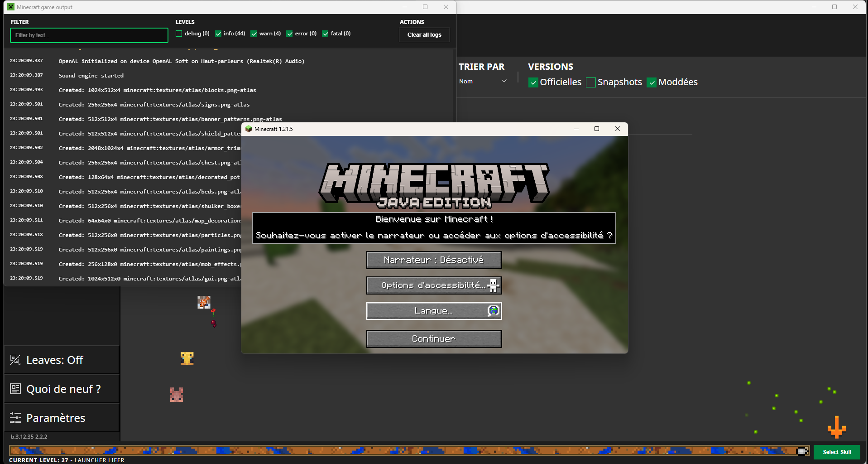Close the launcher window behind
868x464 pixels.
click(855, 7)
